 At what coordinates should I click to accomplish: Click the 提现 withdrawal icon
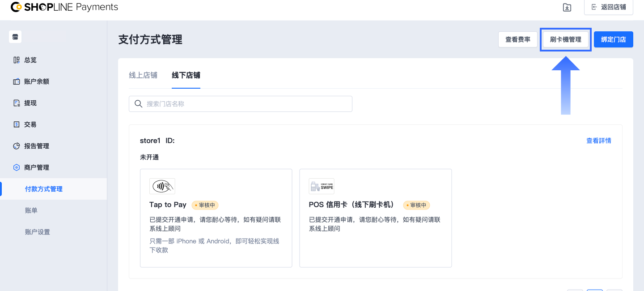17,103
